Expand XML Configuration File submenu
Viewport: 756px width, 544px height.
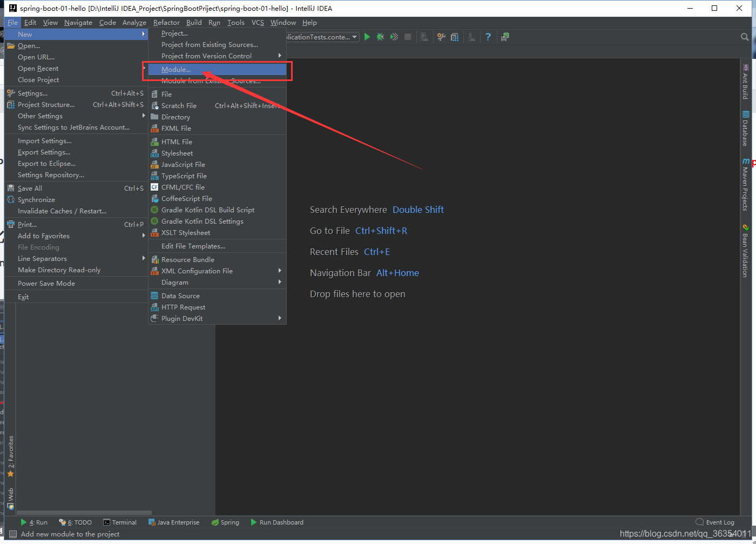point(218,271)
